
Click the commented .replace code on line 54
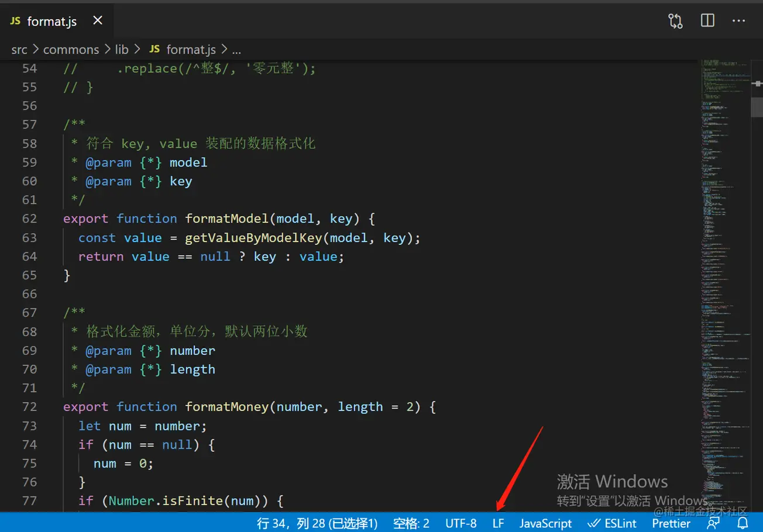[216, 68]
